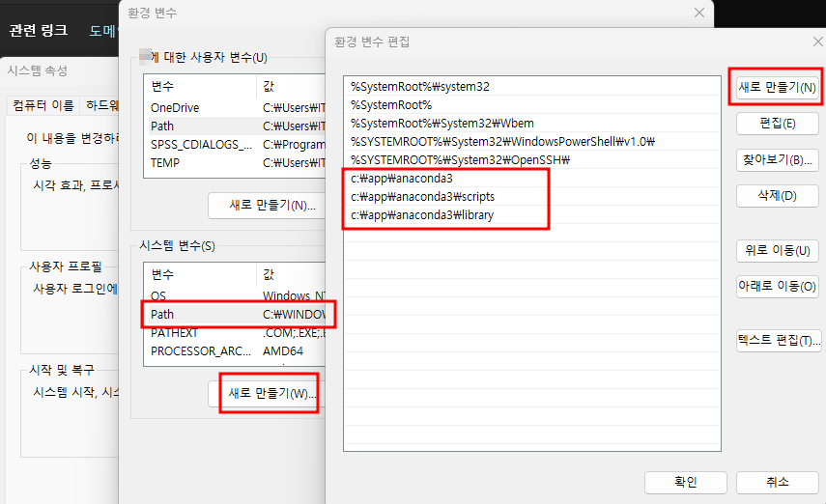Select the %SystemRoot% path entry
Viewport: 826px width, 504px height.
click(x=532, y=105)
